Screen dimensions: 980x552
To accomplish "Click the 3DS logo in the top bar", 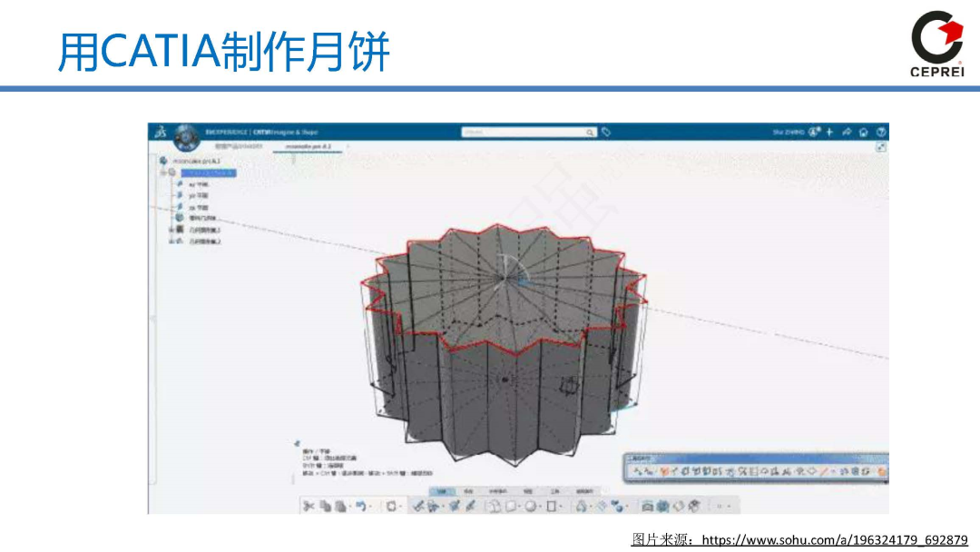I will click(x=161, y=132).
